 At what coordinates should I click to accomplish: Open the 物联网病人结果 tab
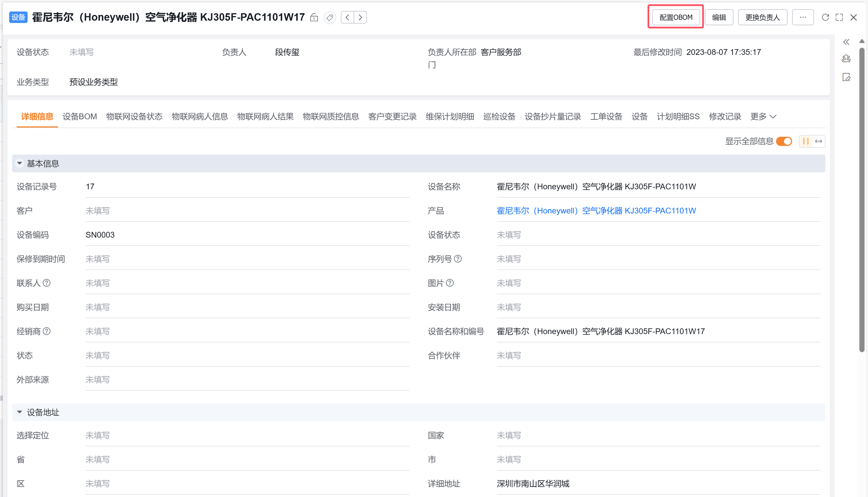(265, 117)
